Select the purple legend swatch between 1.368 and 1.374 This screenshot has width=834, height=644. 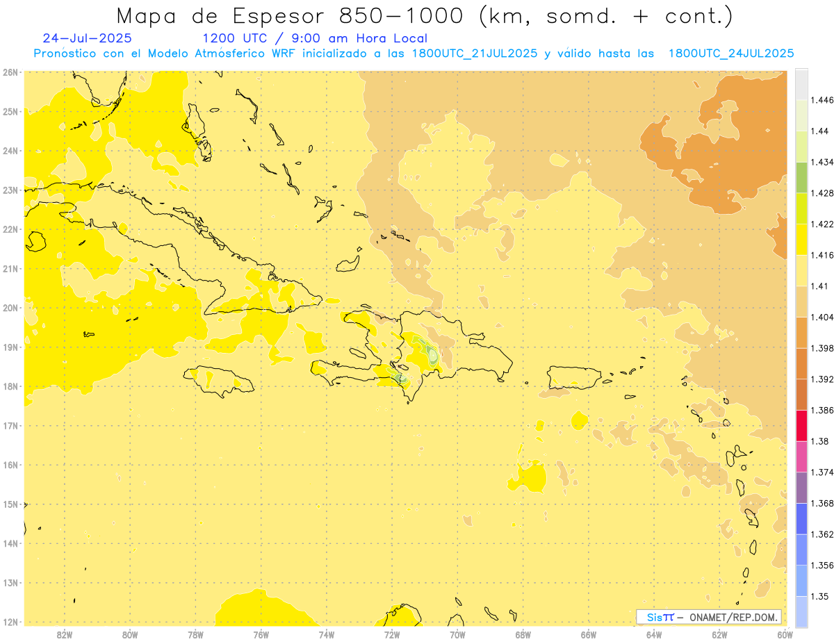801,488
